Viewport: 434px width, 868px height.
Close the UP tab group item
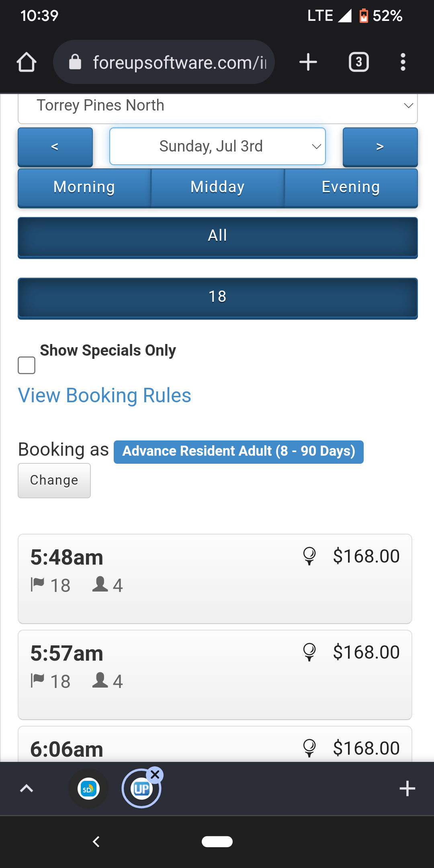[x=155, y=775]
